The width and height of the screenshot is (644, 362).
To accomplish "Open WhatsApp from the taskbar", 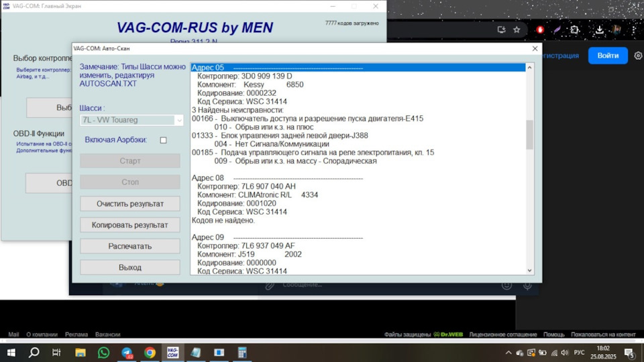I will (103, 353).
